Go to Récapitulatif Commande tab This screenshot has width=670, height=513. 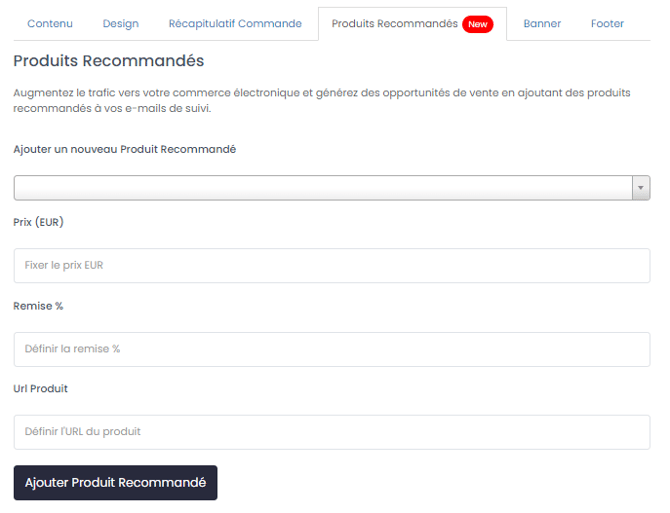235,24
